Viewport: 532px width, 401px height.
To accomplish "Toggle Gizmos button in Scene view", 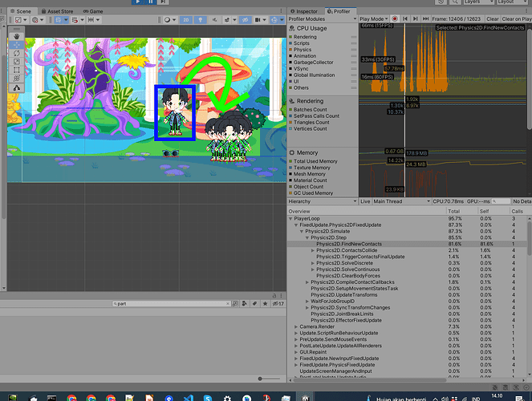I will [x=274, y=20].
